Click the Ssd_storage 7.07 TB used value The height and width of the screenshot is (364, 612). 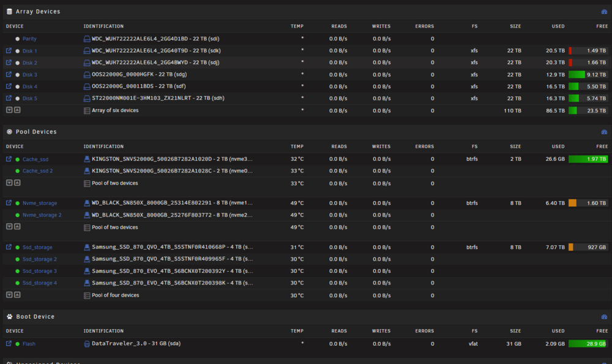(x=556, y=247)
